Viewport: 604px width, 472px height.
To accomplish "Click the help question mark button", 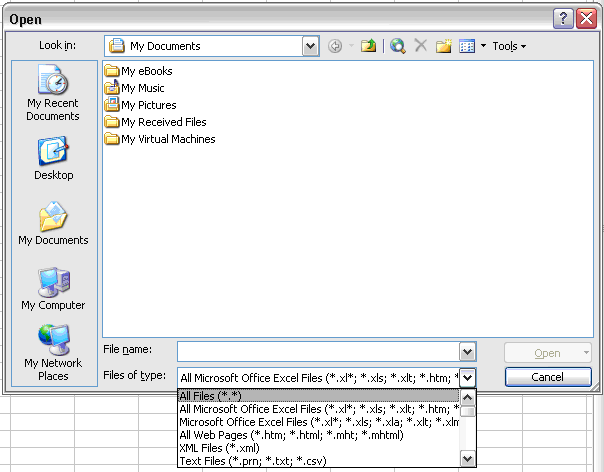I will [x=563, y=19].
